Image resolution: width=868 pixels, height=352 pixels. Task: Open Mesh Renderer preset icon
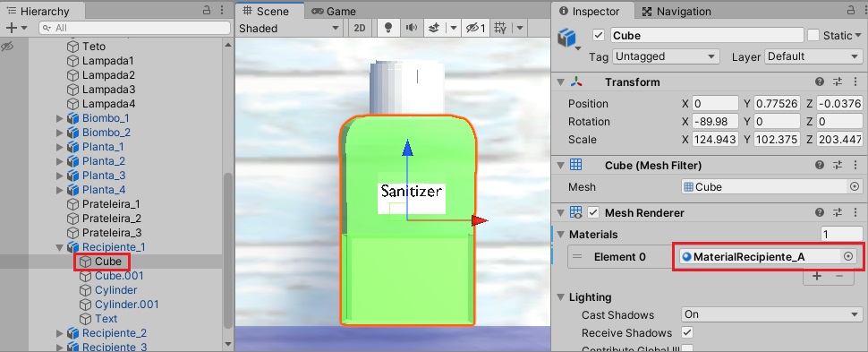pos(838,213)
